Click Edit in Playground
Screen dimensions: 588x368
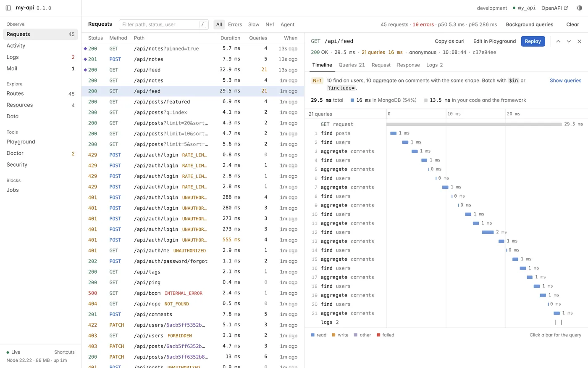[x=494, y=41]
